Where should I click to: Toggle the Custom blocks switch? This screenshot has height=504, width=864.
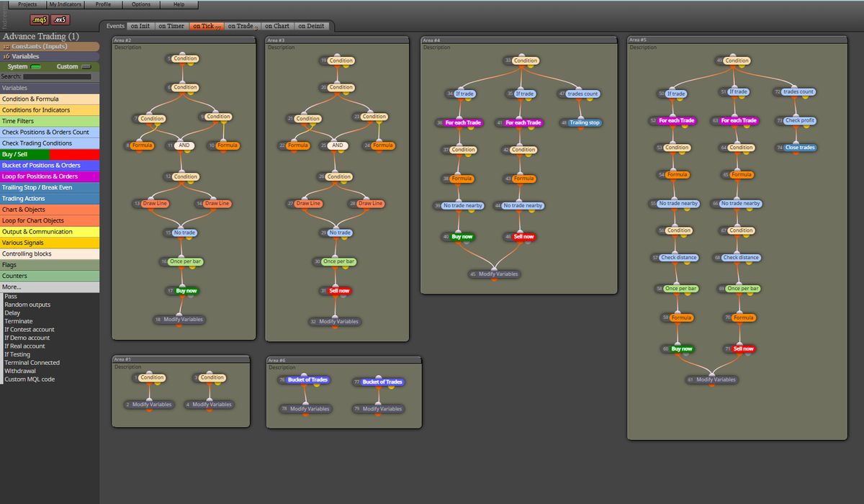(x=86, y=67)
